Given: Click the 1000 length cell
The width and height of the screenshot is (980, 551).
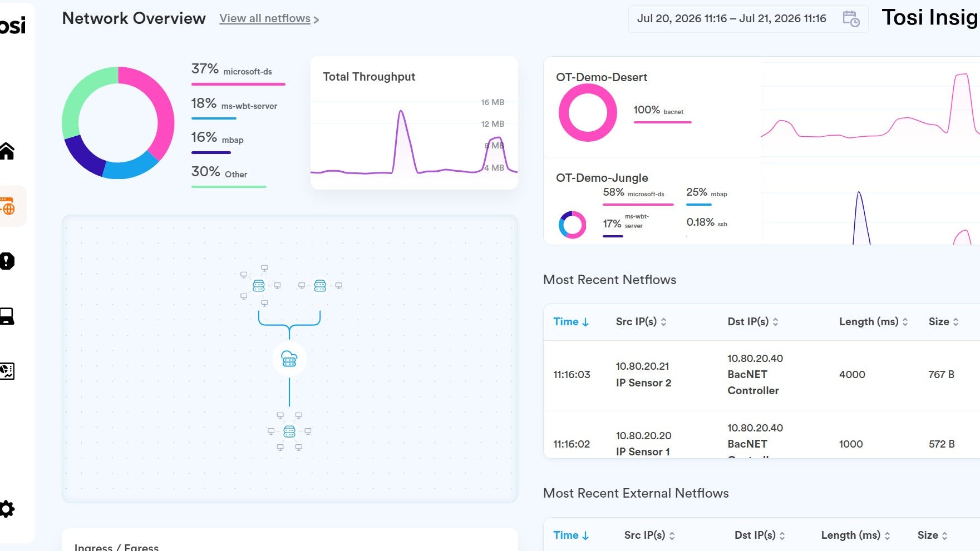Looking at the screenshot, I should pos(851,444).
